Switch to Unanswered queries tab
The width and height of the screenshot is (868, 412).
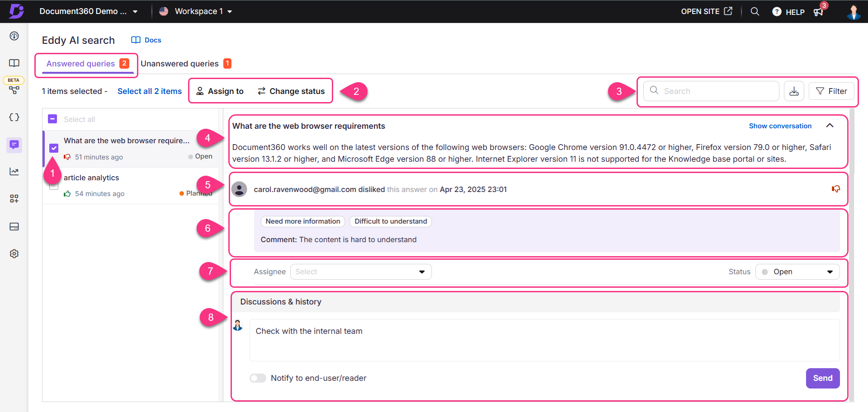click(x=186, y=64)
